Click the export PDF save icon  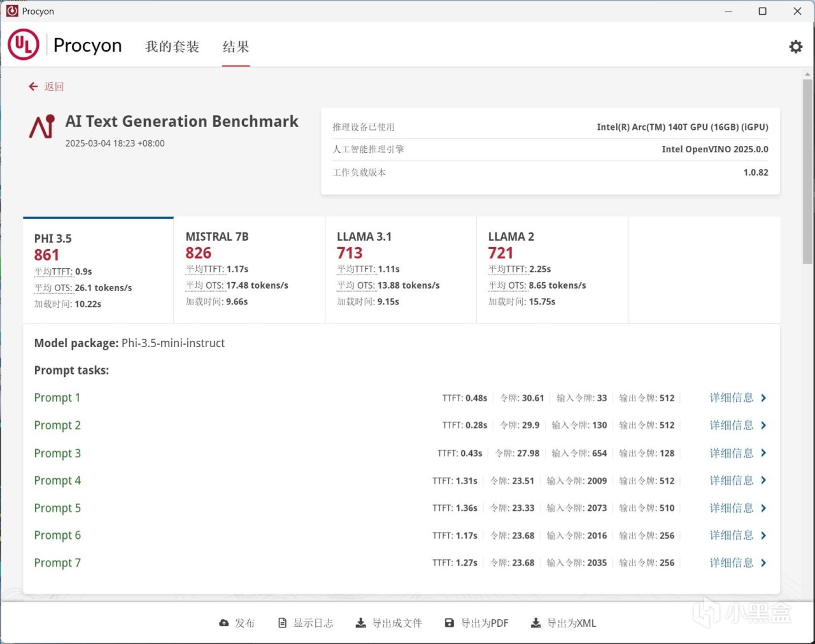point(450,623)
